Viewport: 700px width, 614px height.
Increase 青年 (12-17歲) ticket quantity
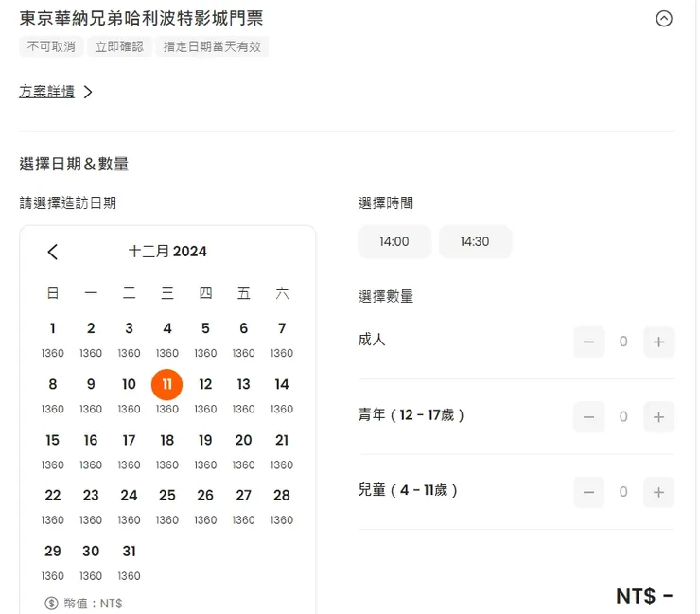pos(659,417)
